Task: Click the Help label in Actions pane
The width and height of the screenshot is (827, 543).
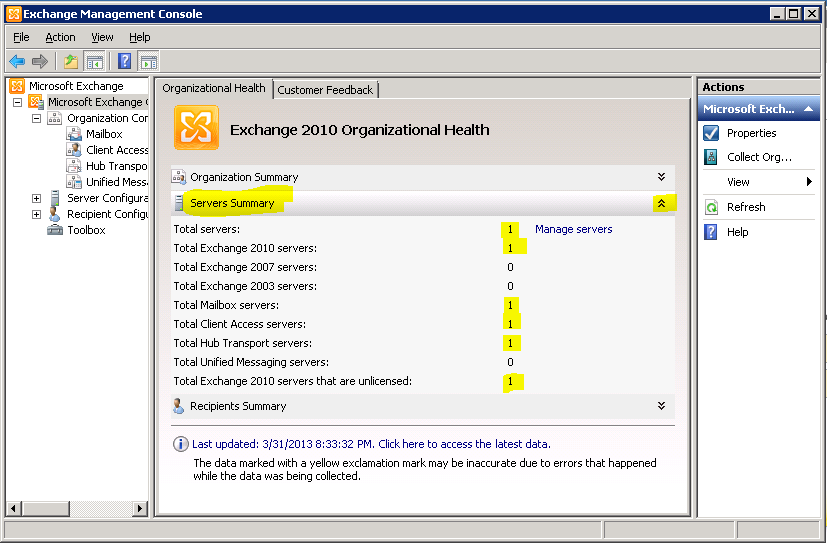Action: click(737, 232)
